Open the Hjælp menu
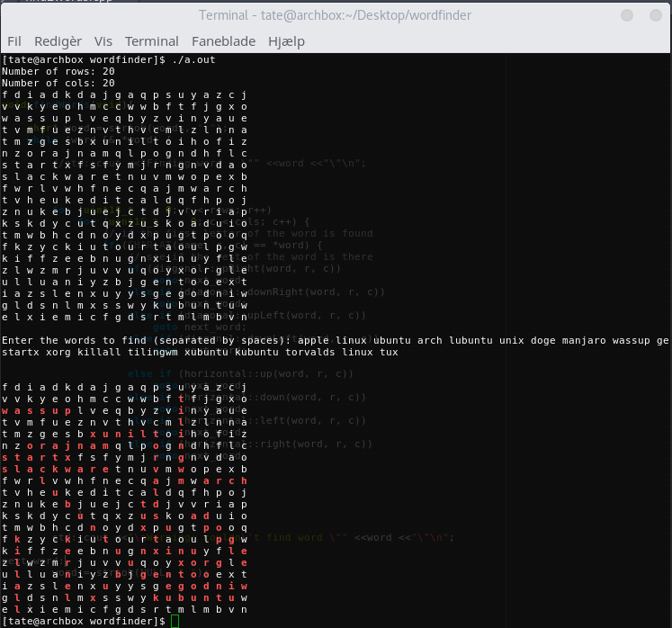The width and height of the screenshot is (672, 628). pos(286,41)
